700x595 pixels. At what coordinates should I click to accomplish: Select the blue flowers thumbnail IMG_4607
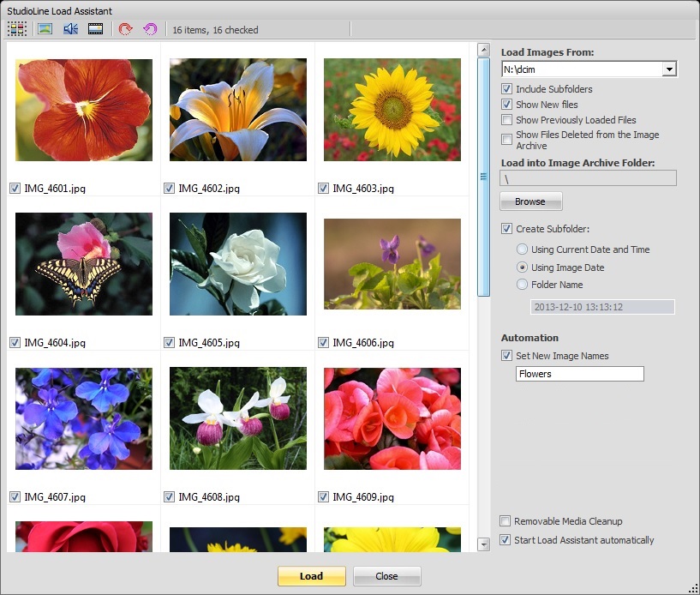84,418
